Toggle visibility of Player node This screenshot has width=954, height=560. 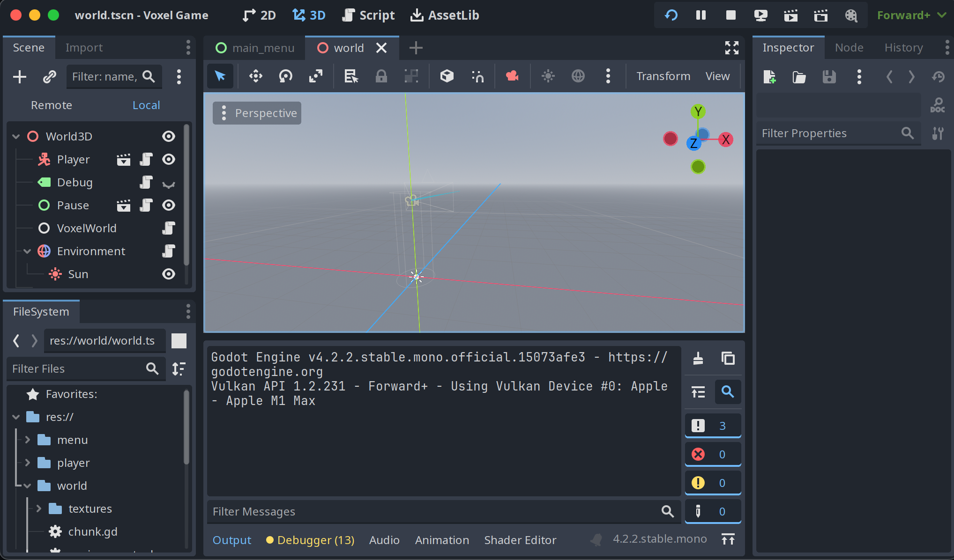(x=169, y=160)
